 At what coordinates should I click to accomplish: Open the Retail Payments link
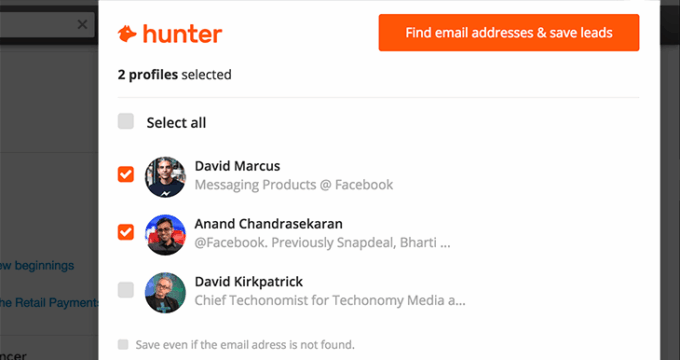pyautogui.click(x=49, y=302)
